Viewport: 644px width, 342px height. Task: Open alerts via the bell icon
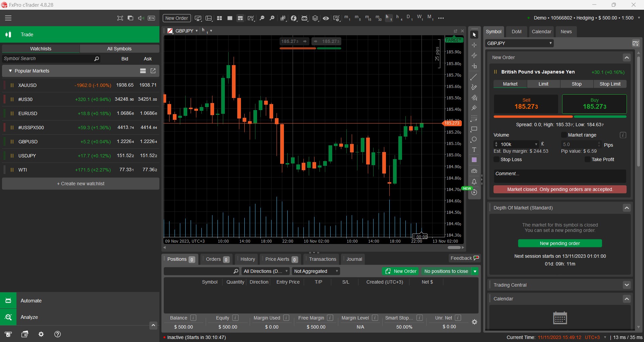coord(474,182)
